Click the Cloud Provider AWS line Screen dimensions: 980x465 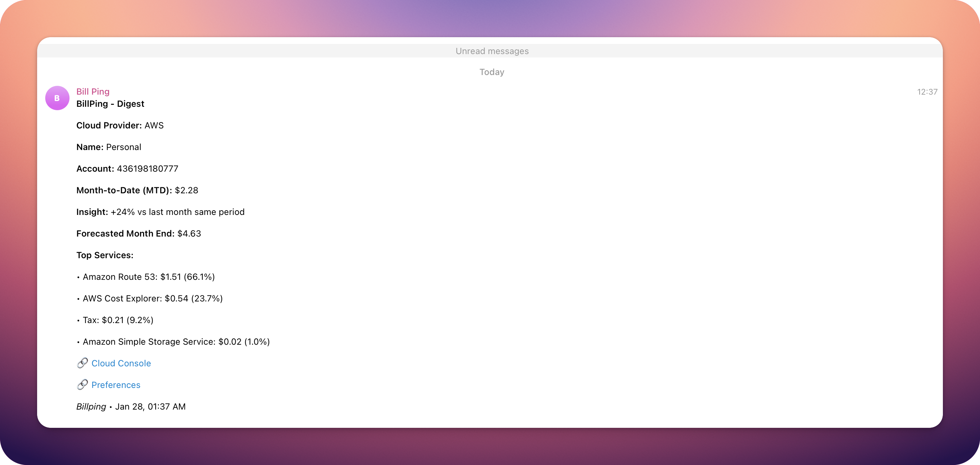point(120,125)
